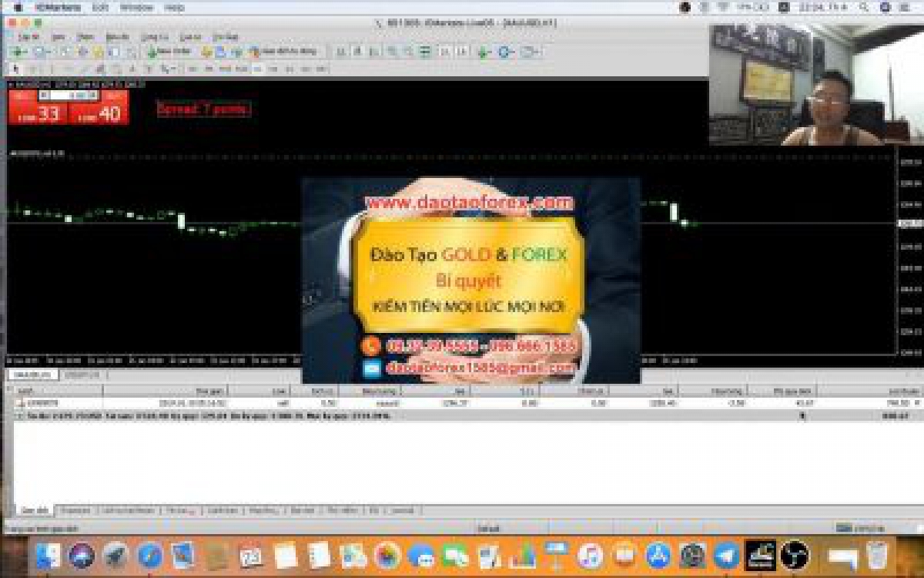Launch Safari from the Dock
The image size is (924, 578).
pos(149,555)
